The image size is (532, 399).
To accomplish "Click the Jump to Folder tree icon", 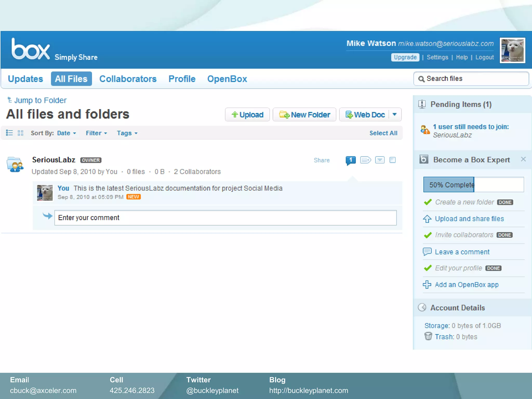I will point(10,100).
